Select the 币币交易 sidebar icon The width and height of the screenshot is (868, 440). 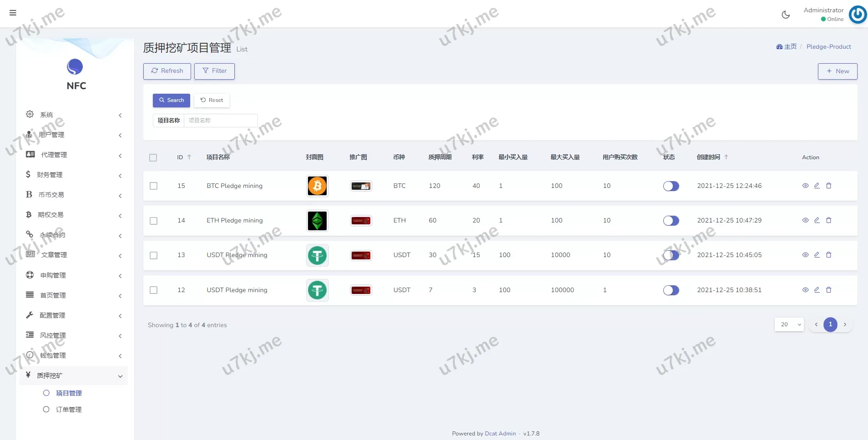29,194
